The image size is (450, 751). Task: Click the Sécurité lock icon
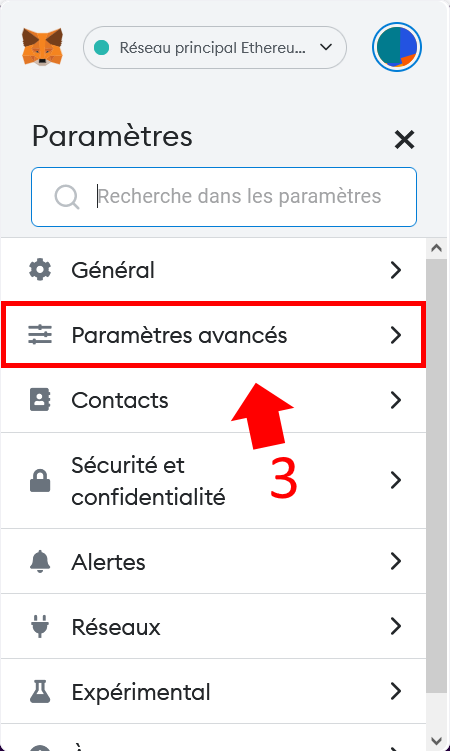click(x=40, y=480)
